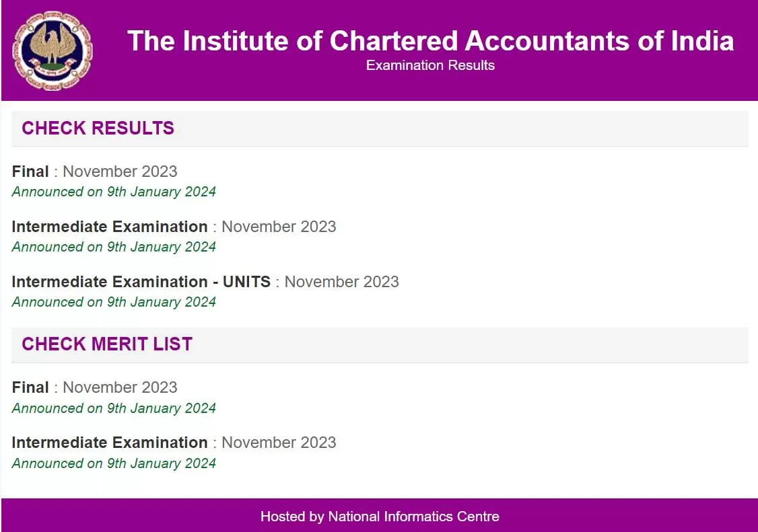This screenshot has width=758, height=532.
Task: Click November 2023 beside Intermediate Examination under CHECK RESULTS
Action: 279,227
